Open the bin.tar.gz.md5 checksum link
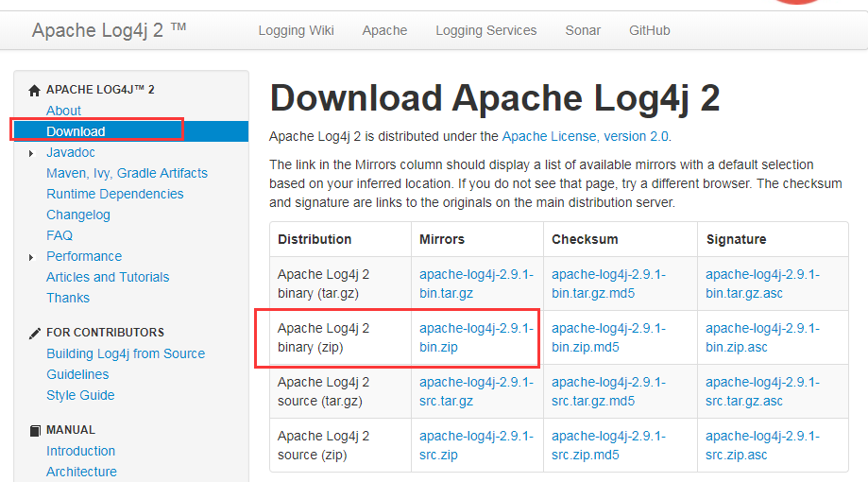Screen dimensions: 868x482 point(608,284)
